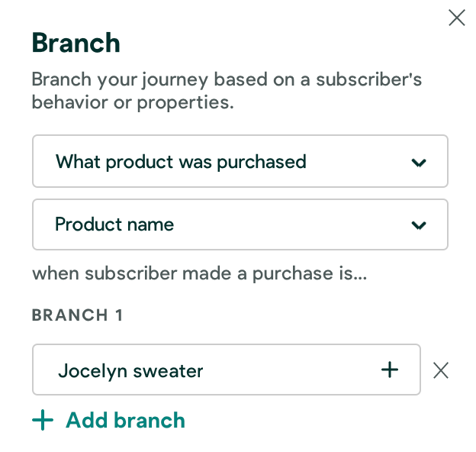Viewport: 476px width, 452px height.
Task: Open the "Product name" dropdown
Action: (240, 224)
